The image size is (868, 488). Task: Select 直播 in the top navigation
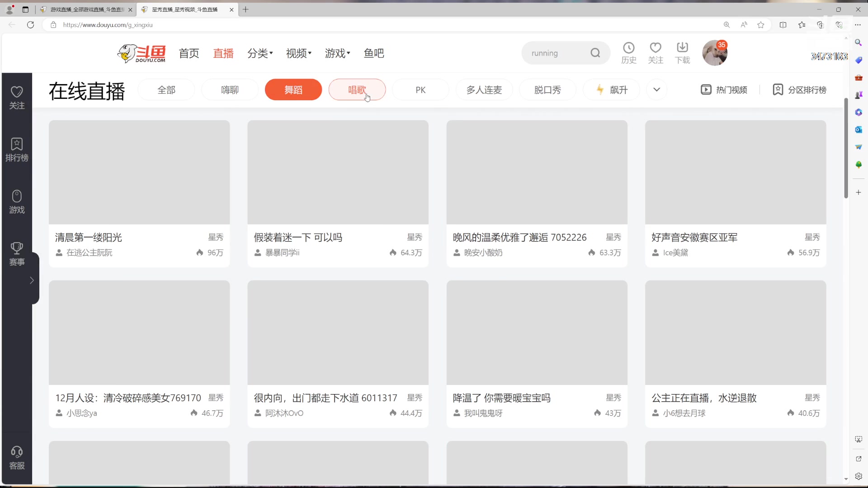tap(223, 53)
